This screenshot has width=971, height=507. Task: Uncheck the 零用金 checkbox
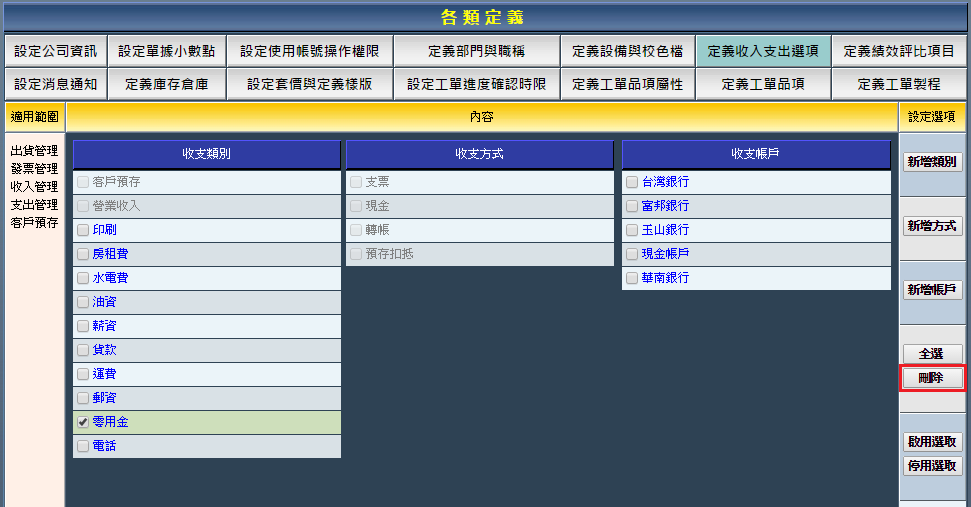click(x=83, y=423)
